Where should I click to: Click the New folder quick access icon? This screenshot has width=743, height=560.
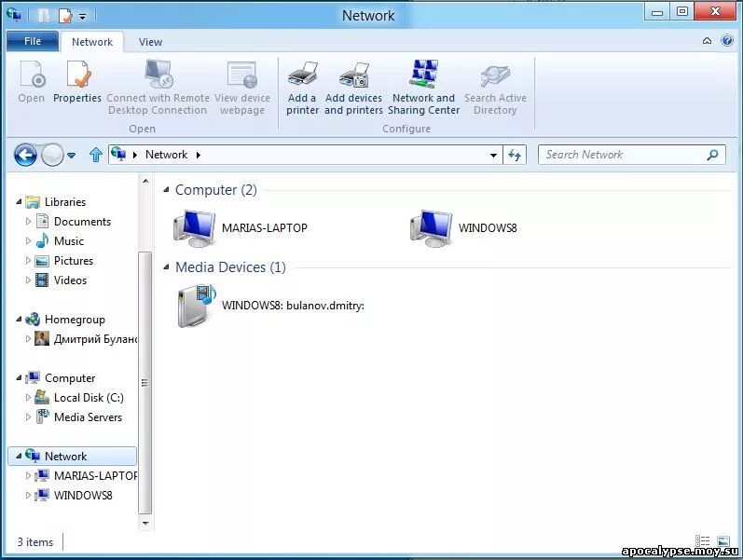(44, 16)
